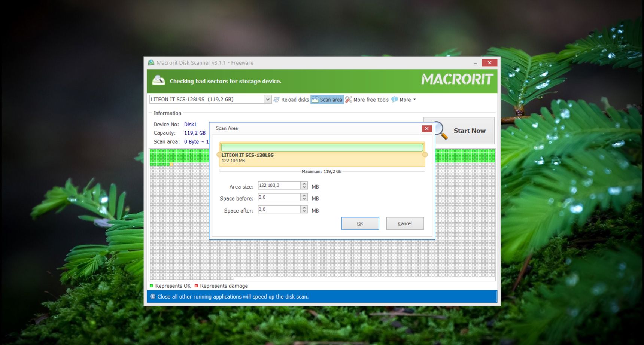Click the Scan area toolbar button

(x=327, y=100)
